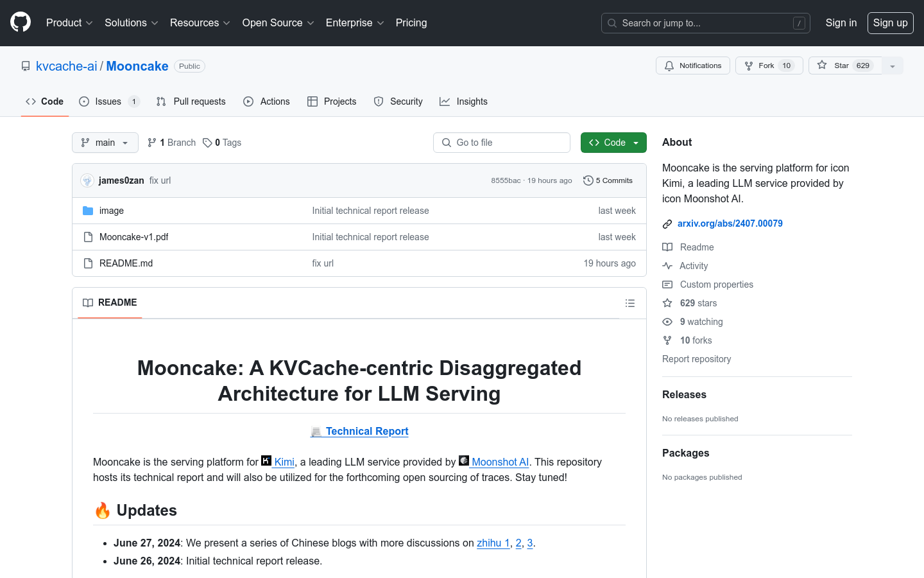Jump to Readme in About sidebar
924x578 pixels.
(x=689, y=247)
